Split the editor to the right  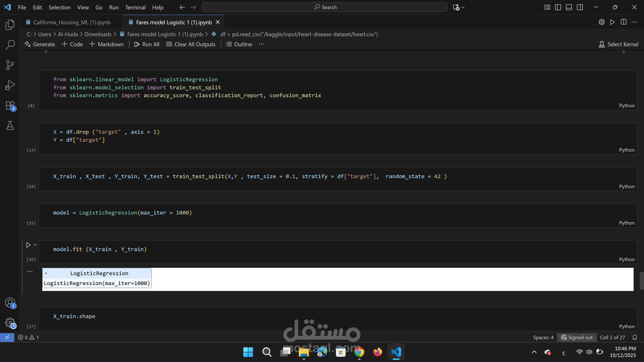coord(624,22)
